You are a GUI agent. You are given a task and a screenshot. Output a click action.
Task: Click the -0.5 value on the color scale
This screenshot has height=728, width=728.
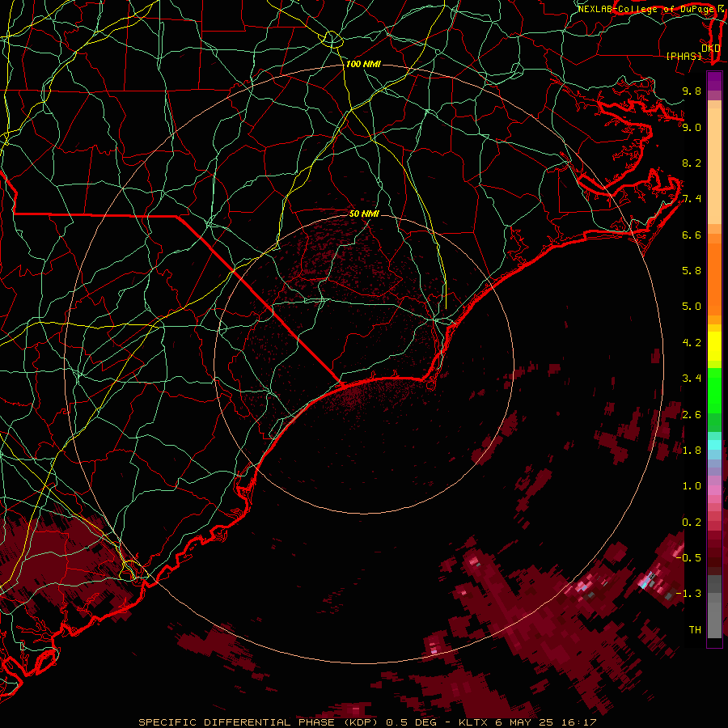click(690, 558)
